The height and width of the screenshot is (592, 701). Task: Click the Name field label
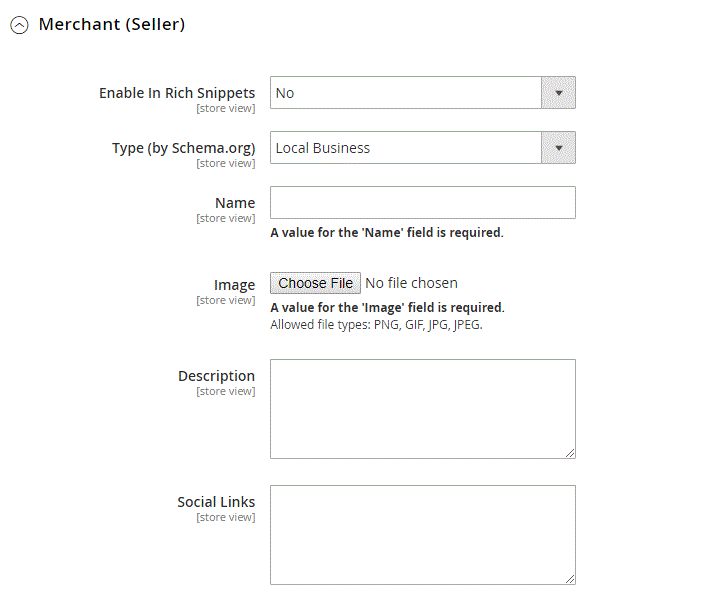pos(235,203)
